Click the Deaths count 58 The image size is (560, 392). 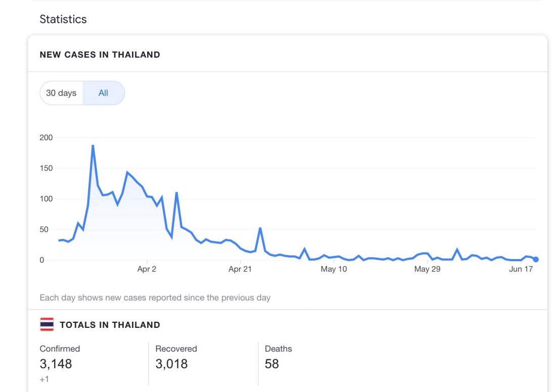[x=272, y=364]
